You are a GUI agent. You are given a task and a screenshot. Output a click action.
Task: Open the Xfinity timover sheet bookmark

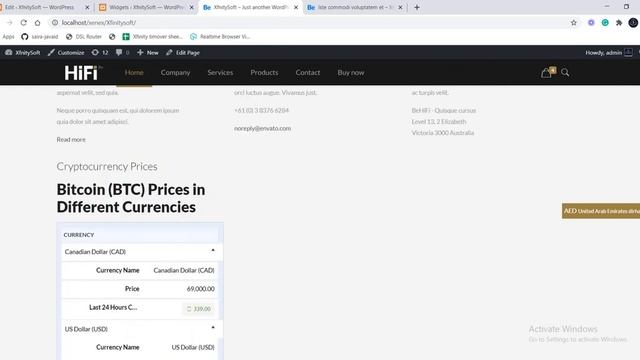coord(152,37)
